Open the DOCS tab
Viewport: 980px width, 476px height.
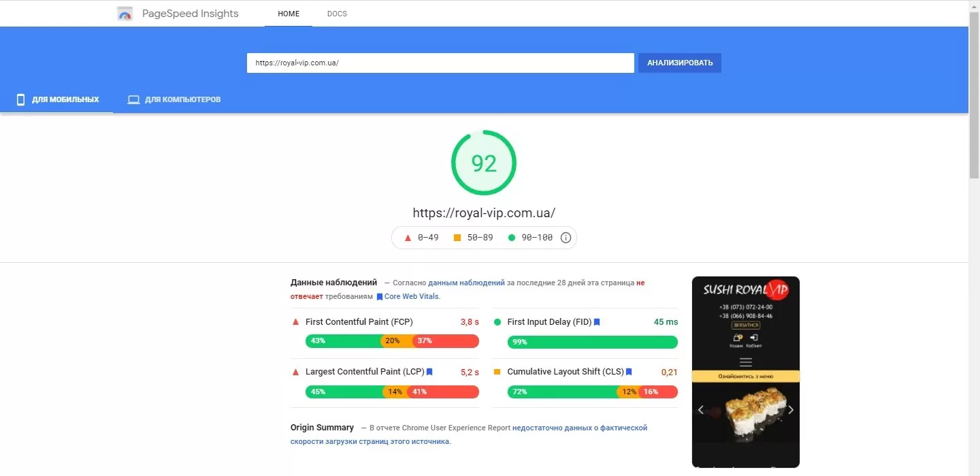click(337, 14)
